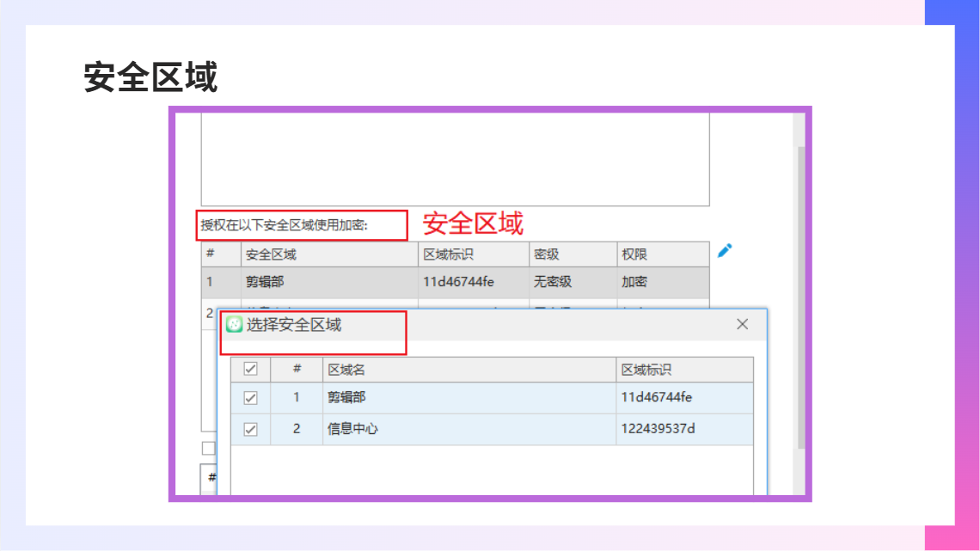Click the blue pencil edit icon
The height and width of the screenshot is (551, 980).
(725, 250)
